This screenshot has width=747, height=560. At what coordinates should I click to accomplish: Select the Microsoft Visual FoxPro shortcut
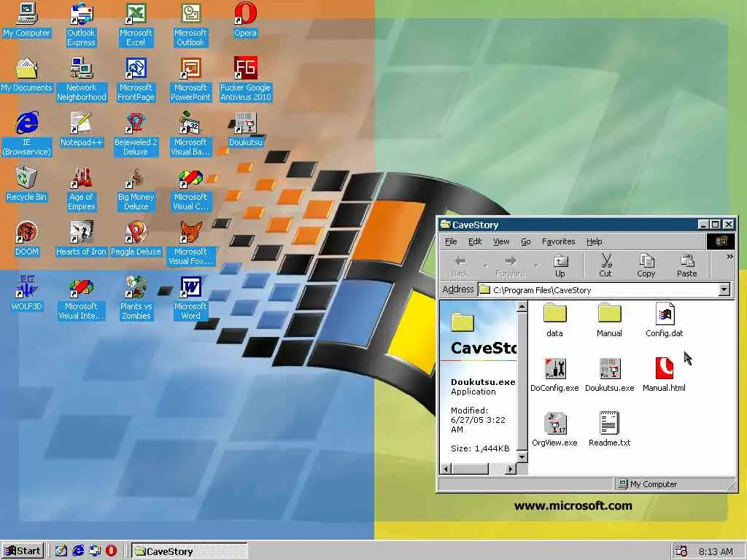point(190,244)
